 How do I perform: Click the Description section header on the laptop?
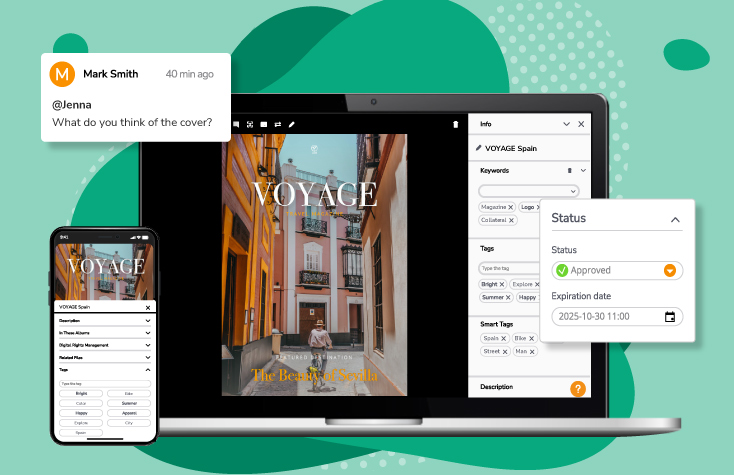point(497,387)
